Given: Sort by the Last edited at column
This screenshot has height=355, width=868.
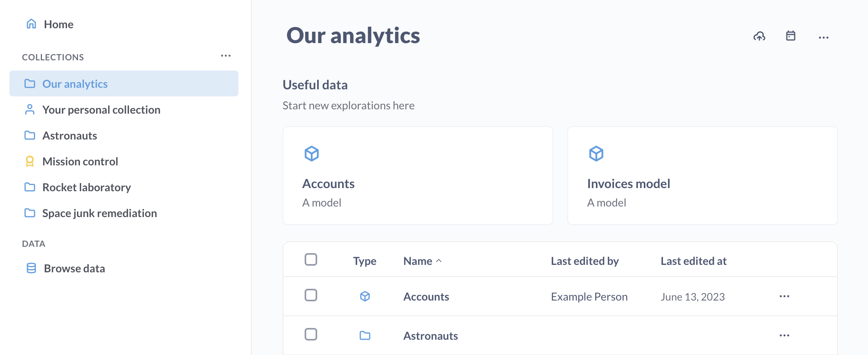Looking at the screenshot, I should [x=694, y=261].
